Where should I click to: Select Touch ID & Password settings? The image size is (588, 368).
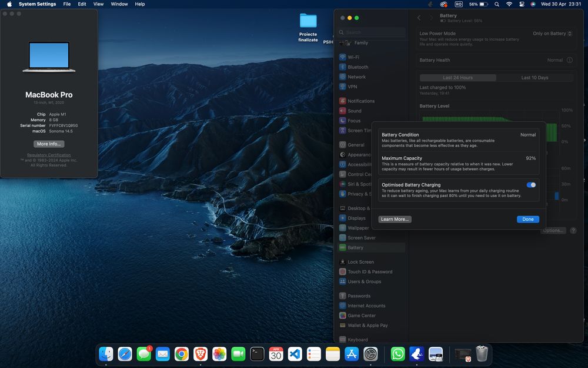click(369, 271)
